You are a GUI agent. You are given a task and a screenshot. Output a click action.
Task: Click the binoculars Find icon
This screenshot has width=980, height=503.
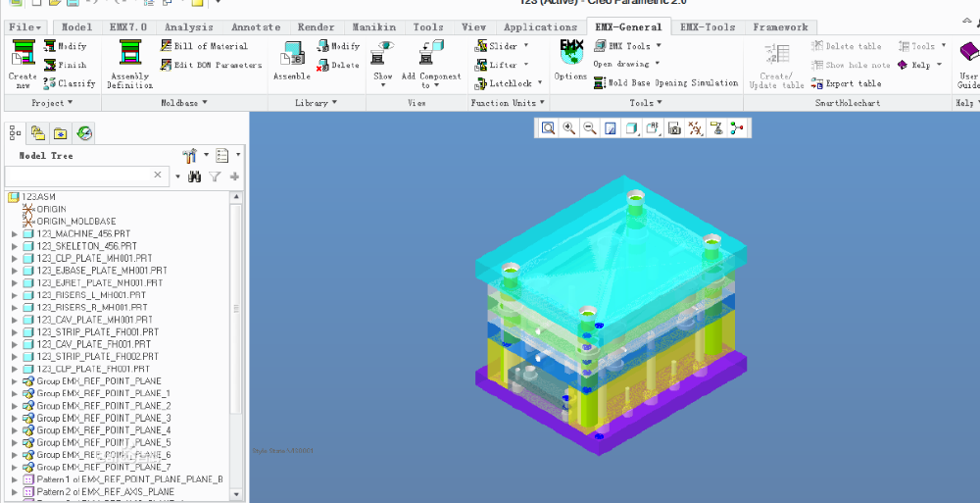194,176
